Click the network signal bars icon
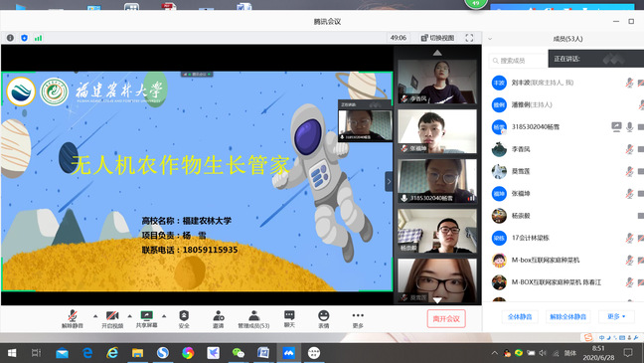 [x=38, y=38]
